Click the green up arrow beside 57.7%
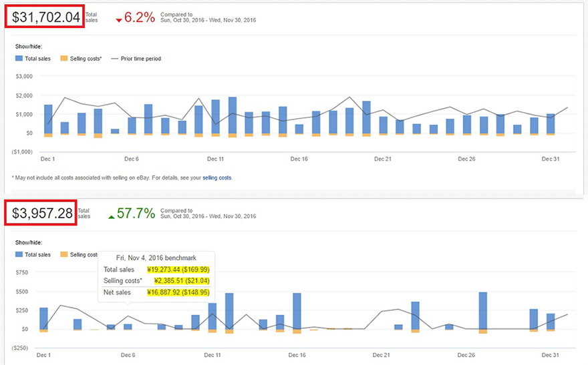Screen dimensions: 588x365 (112, 216)
